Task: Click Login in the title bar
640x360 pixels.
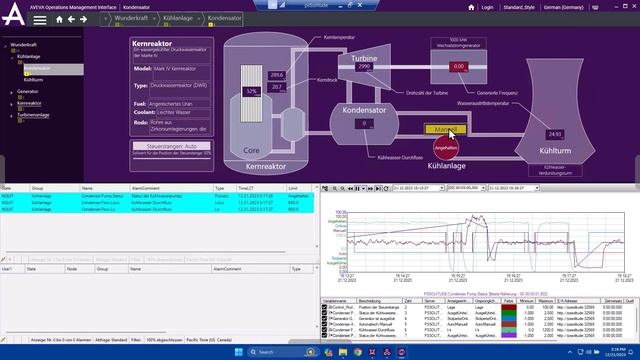Action: 487,7
